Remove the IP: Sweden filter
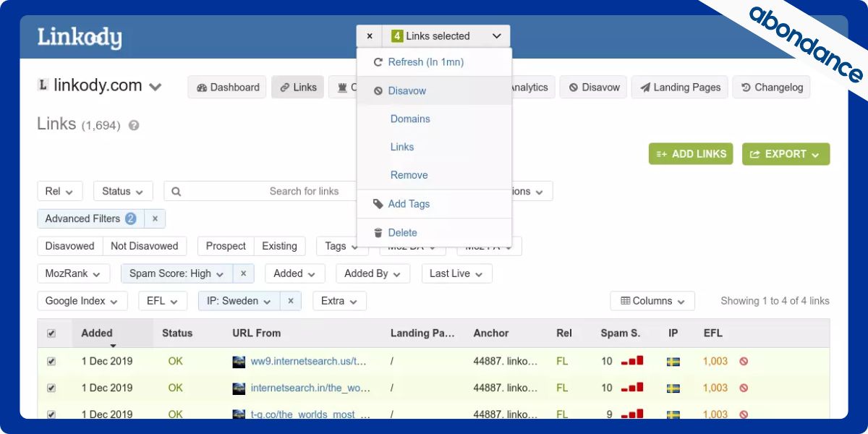Screen dimensions: 868x434 [x=291, y=301]
